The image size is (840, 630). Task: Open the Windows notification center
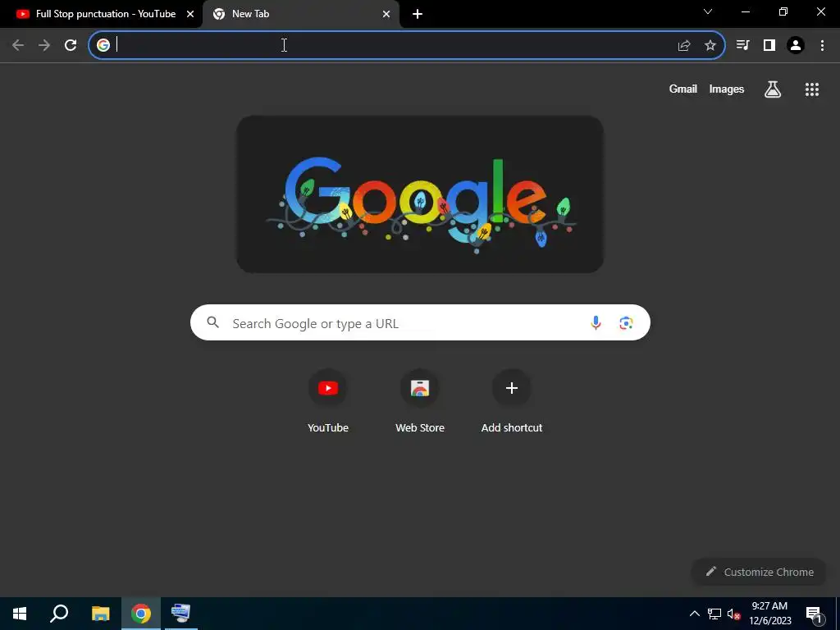[x=814, y=614]
